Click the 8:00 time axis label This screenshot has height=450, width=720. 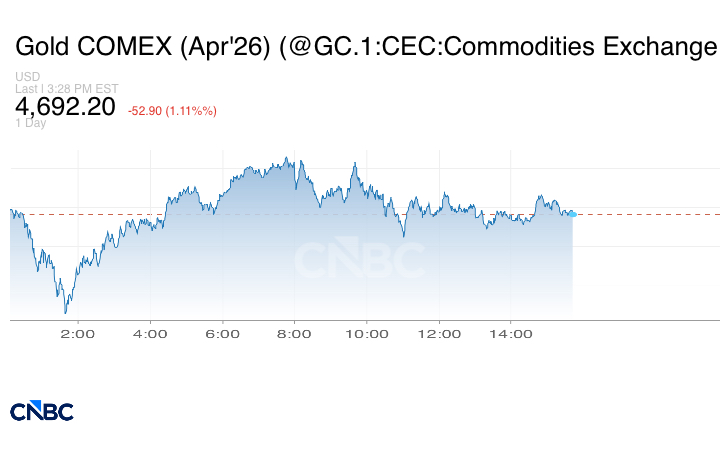click(294, 334)
